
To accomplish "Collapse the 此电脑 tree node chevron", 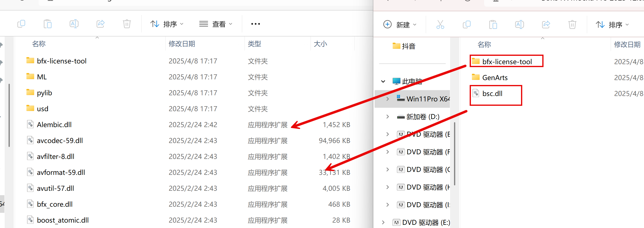I will tap(383, 81).
